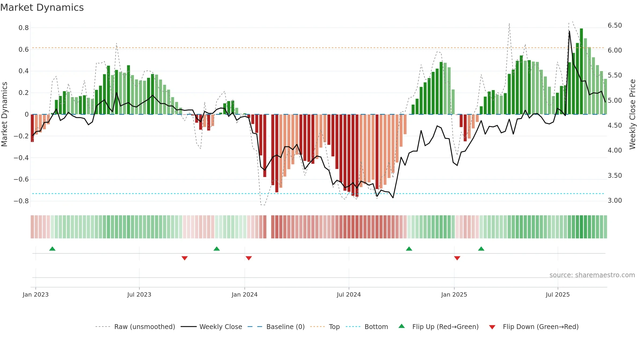644x362 pixels.
Task: Click the −0.4 tick on left axis
Action: pos(21,158)
